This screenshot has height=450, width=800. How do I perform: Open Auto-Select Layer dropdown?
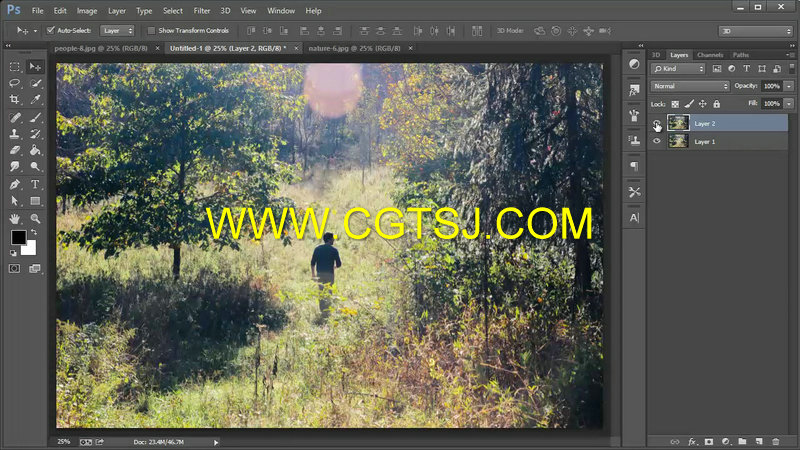pyautogui.click(x=117, y=31)
